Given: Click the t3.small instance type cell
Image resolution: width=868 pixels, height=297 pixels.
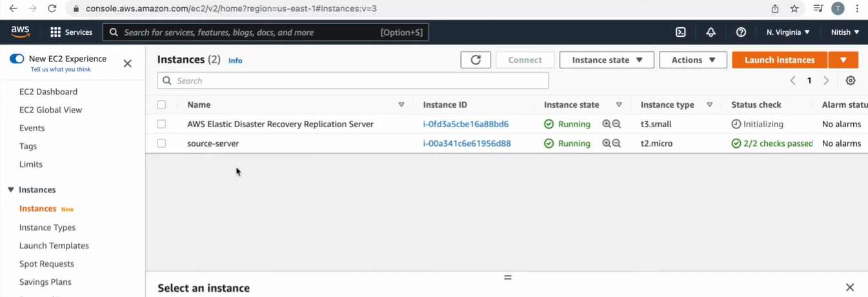Looking at the screenshot, I should pos(656,124).
